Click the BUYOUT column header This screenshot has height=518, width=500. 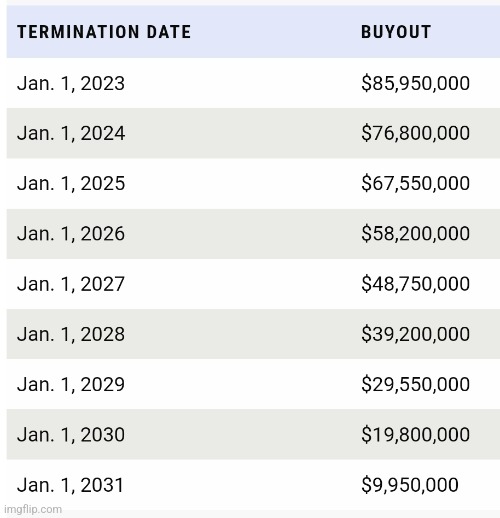click(396, 32)
